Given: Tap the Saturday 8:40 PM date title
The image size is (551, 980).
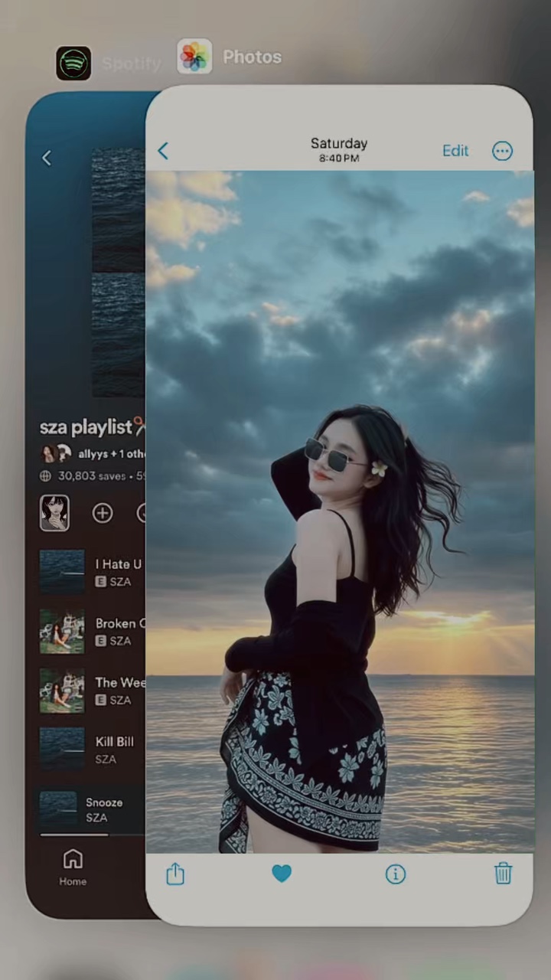Looking at the screenshot, I should 339,150.
